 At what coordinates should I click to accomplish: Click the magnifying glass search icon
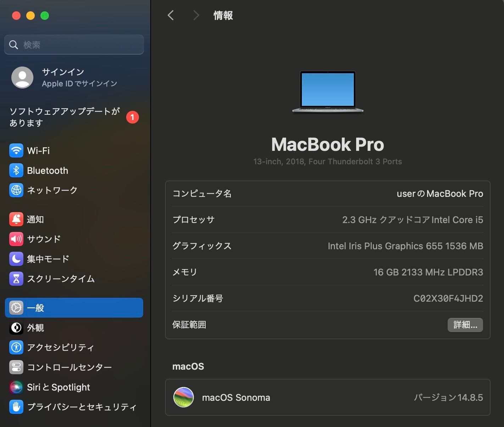(13, 45)
